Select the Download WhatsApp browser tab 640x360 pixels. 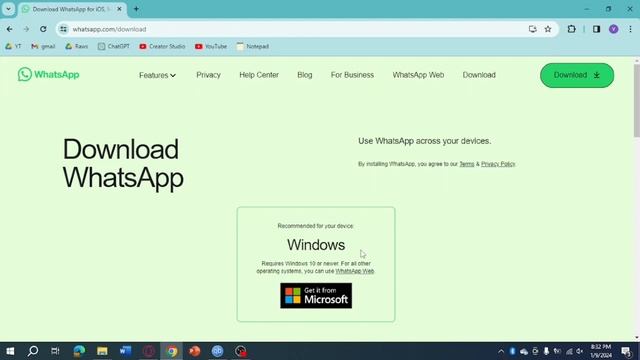click(72, 9)
